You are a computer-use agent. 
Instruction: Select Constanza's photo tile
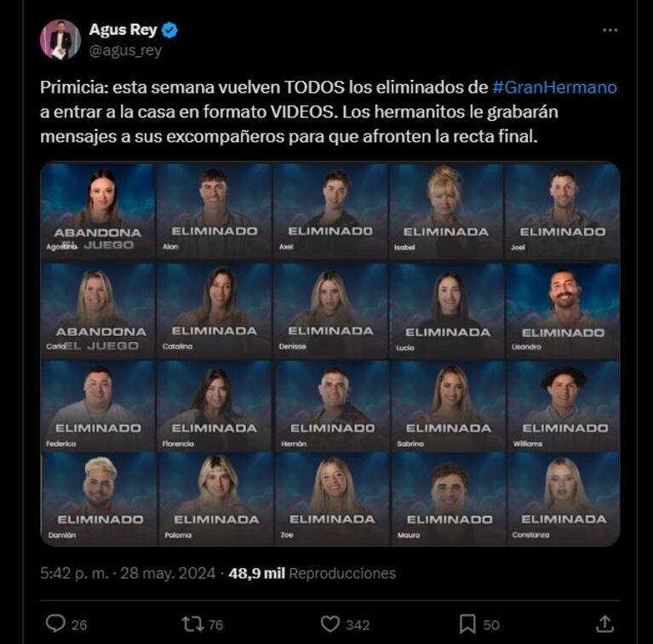pyautogui.click(x=563, y=499)
